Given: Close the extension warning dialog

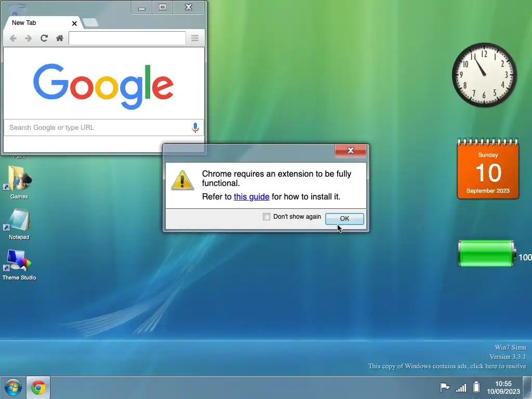Looking at the screenshot, I should (351, 150).
